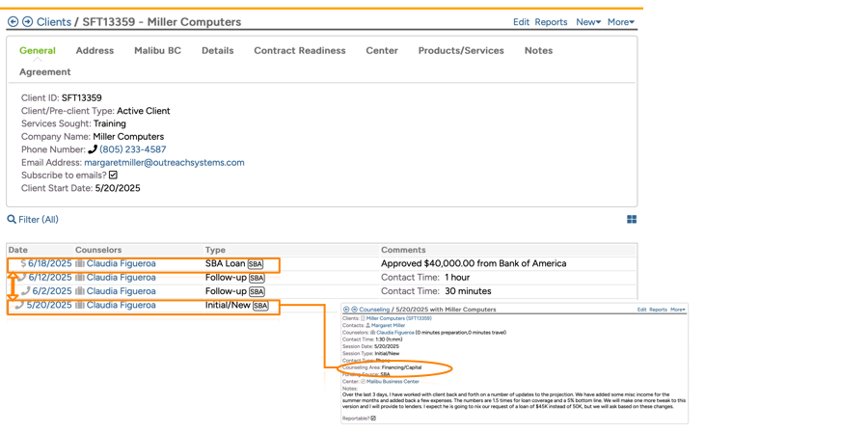
Task: Click the dollar icon on 6/18/2025 row
Action: pyautogui.click(x=23, y=263)
